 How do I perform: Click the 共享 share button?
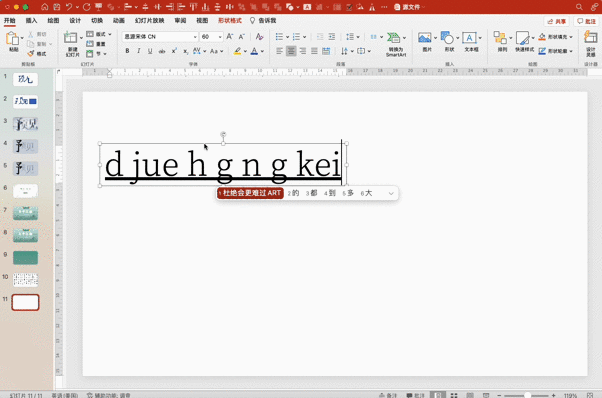(x=556, y=21)
